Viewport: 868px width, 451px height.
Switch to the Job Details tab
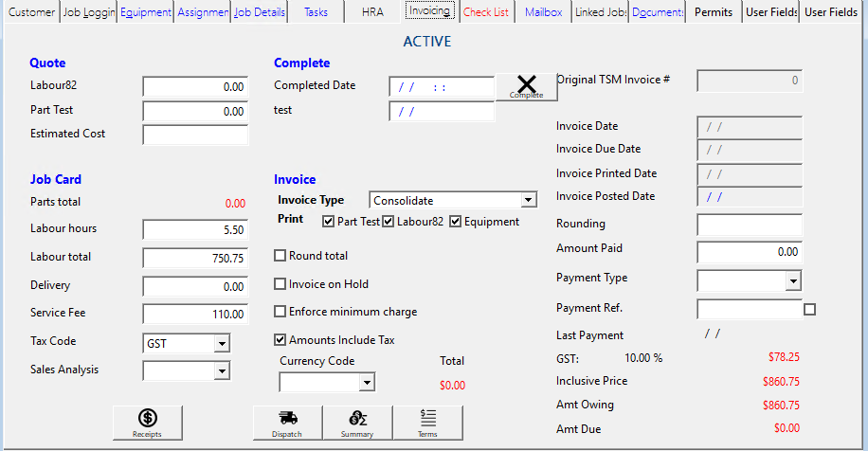tap(260, 12)
